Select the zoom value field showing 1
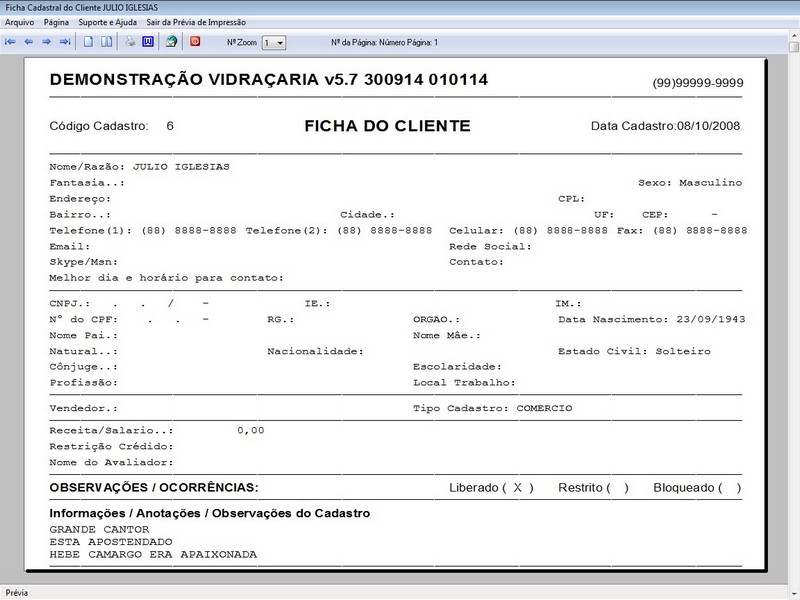 click(270, 41)
